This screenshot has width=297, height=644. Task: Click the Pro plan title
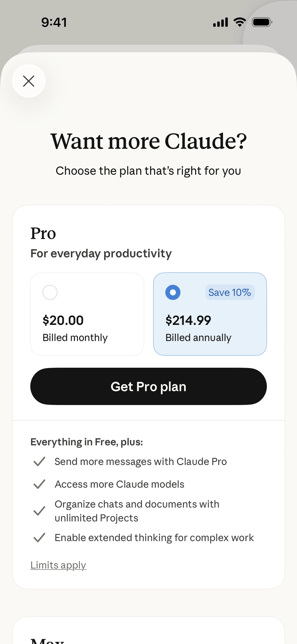pyautogui.click(x=43, y=233)
